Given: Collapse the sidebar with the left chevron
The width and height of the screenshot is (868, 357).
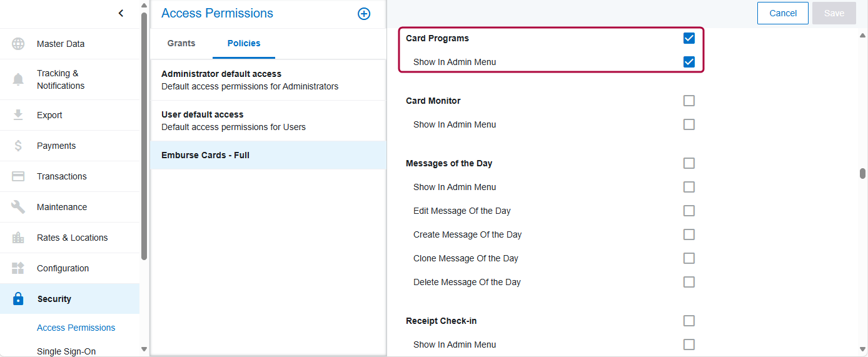Looking at the screenshot, I should tap(121, 13).
